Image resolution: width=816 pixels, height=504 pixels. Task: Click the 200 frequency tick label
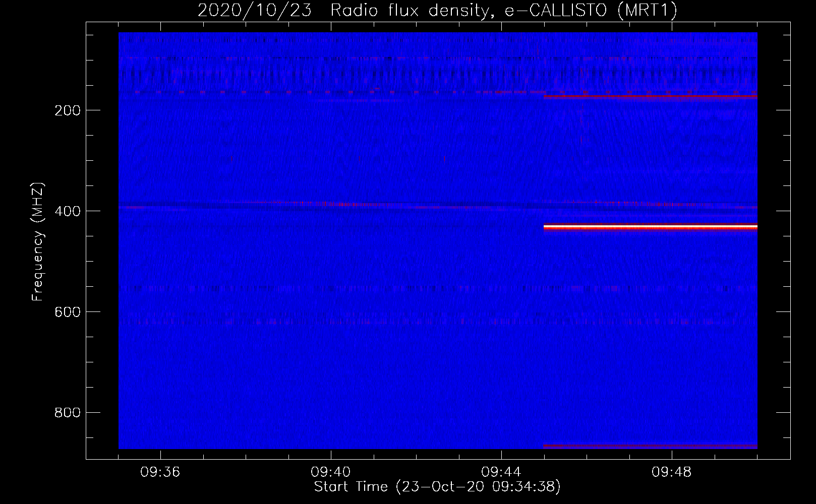(x=68, y=110)
